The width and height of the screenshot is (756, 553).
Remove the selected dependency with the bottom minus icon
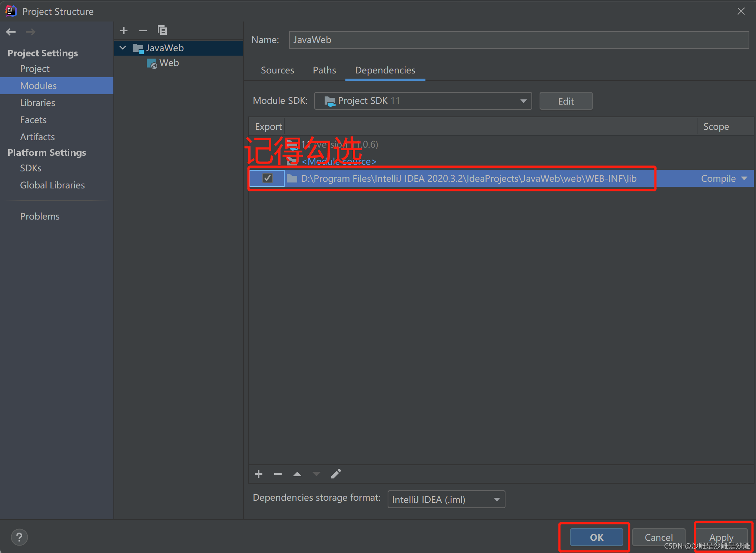[278, 474]
